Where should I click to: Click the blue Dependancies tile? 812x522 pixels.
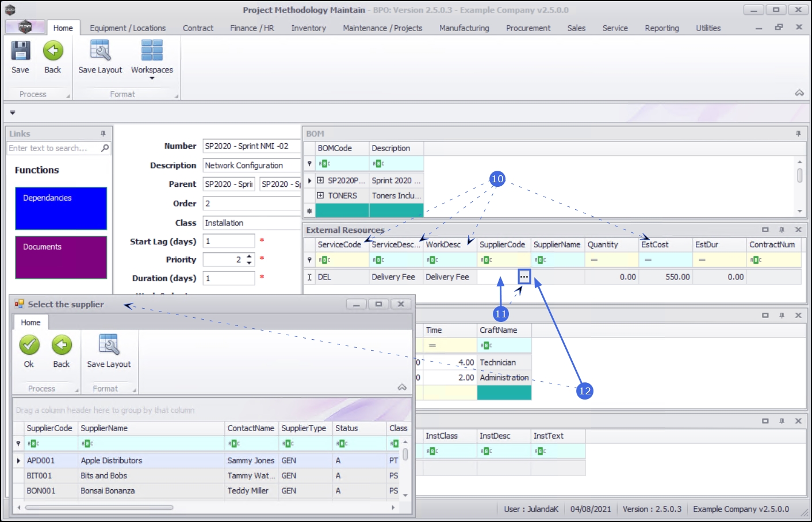click(x=61, y=208)
